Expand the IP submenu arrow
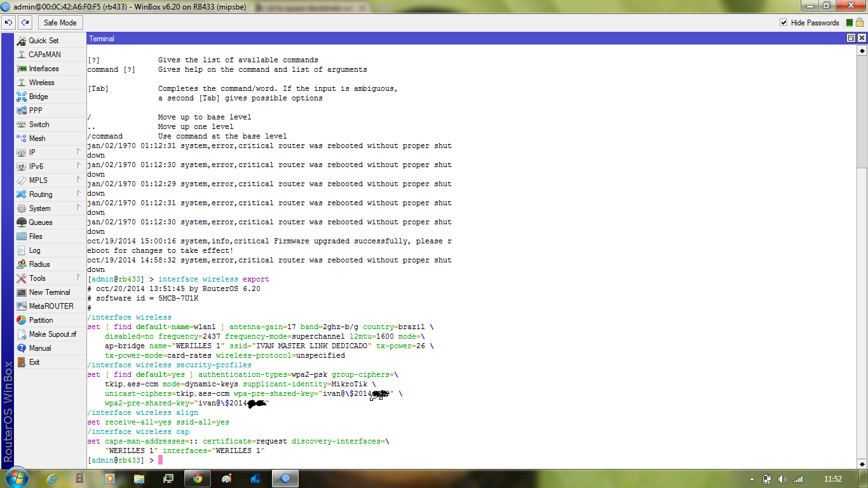The image size is (868, 488). [x=79, y=152]
